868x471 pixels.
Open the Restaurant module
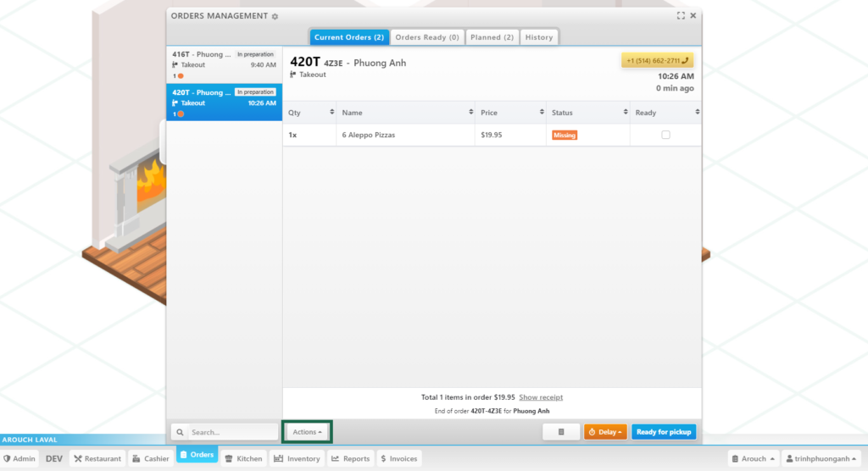click(97, 458)
